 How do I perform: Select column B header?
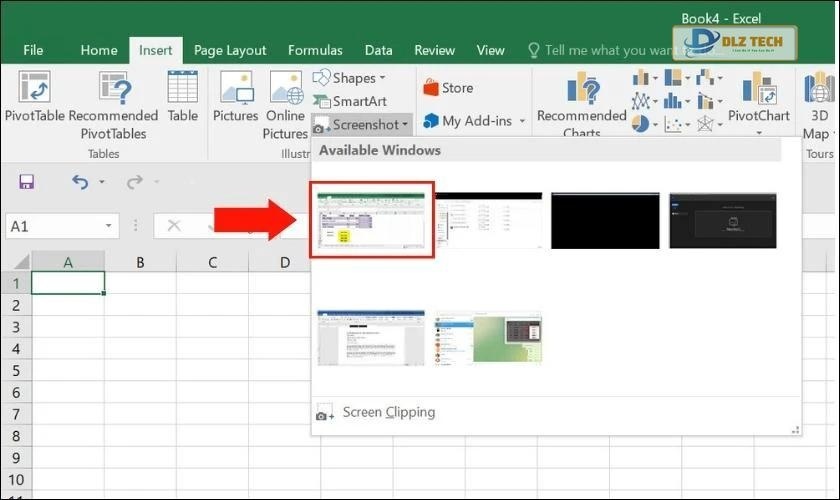click(140, 262)
